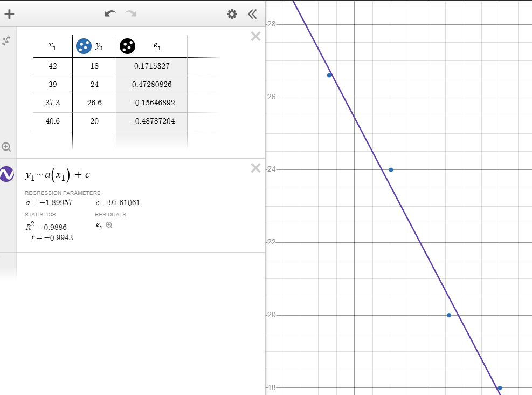Edit the cell containing 39
This screenshot has height=395, width=532.
53,85
